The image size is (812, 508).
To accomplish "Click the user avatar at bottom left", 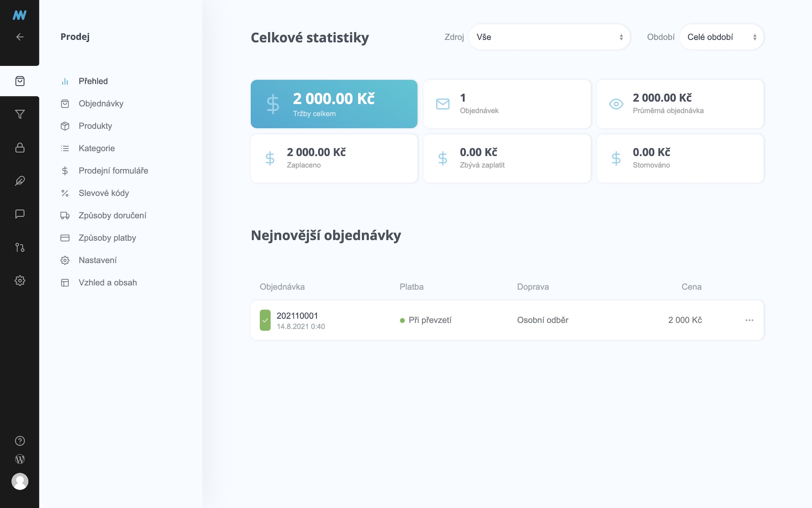I will pyautogui.click(x=19, y=482).
